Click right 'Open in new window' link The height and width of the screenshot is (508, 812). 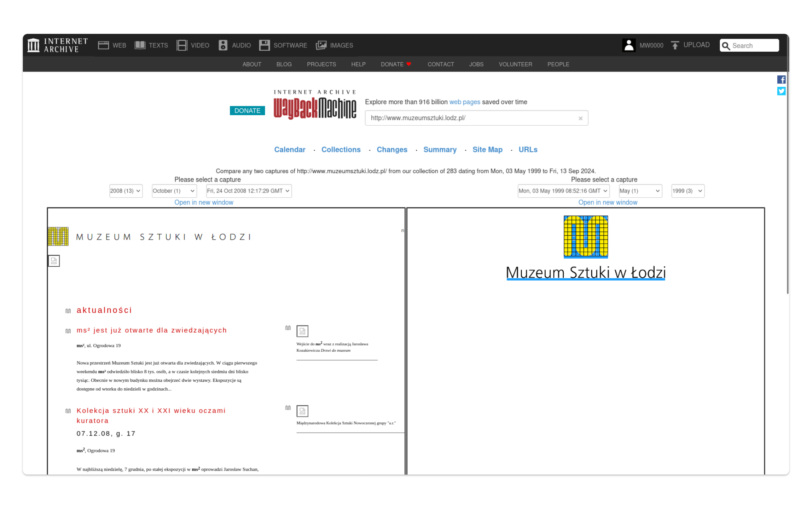point(608,202)
